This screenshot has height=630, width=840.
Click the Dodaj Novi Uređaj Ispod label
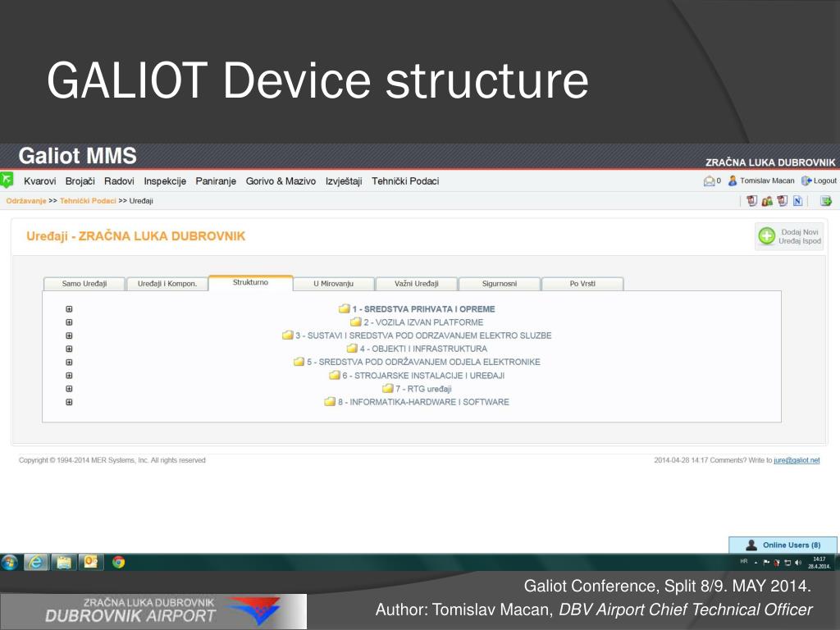point(799,236)
